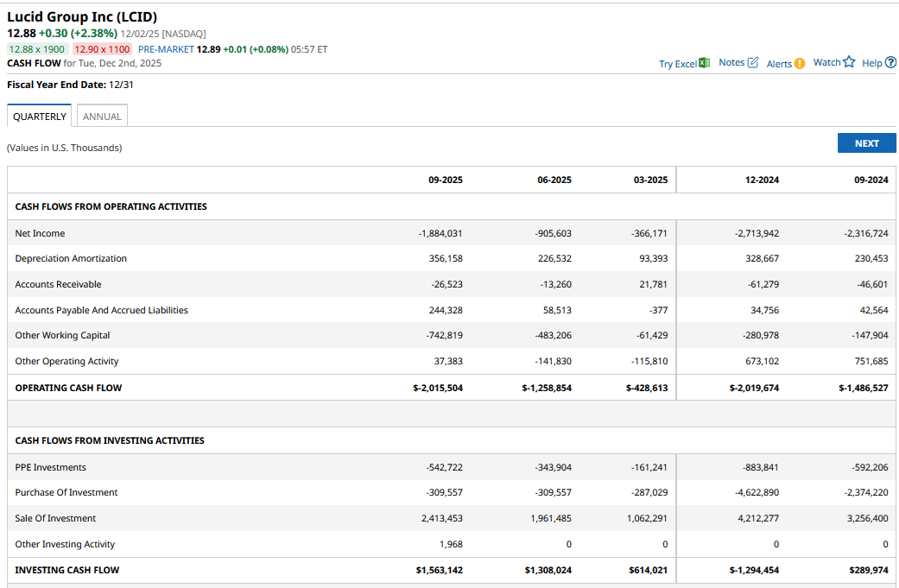This screenshot has height=588, width=899.
Task: Open the Try Excel link
Action: [677, 64]
